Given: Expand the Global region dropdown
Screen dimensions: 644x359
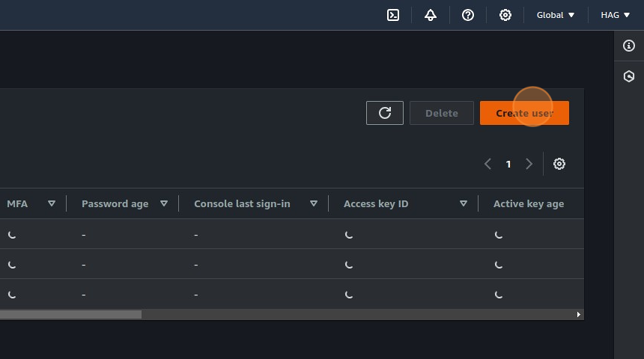Looking at the screenshot, I should (x=556, y=15).
